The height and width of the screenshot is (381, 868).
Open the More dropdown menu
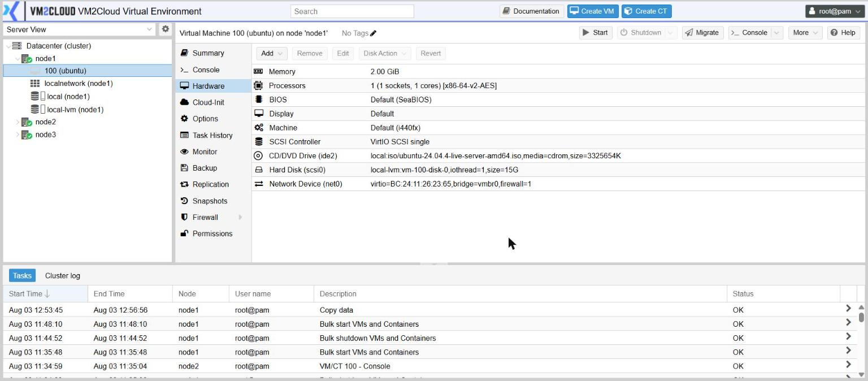click(805, 33)
